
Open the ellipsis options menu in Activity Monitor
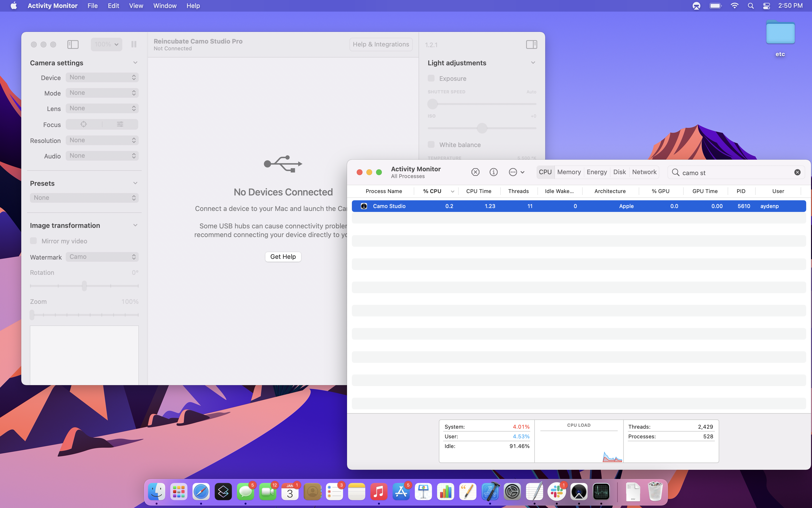(516, 172)
